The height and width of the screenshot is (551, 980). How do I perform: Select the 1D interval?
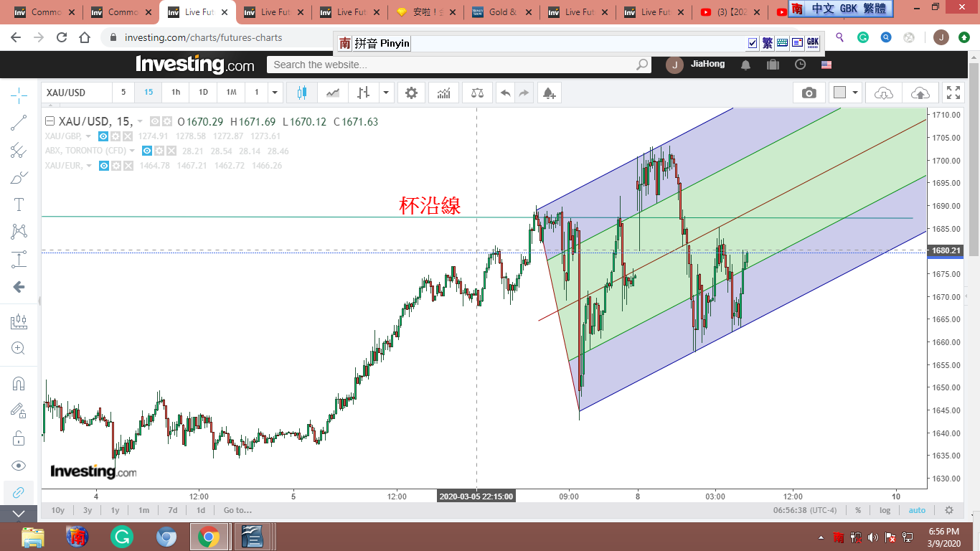pyautogui.click(x=203, y=93)
